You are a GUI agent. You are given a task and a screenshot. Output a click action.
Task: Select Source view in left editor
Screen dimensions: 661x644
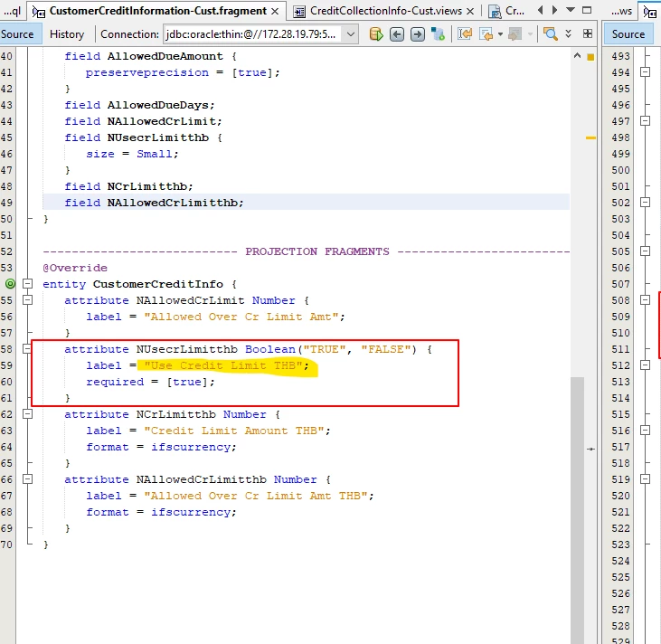(18, 34)
